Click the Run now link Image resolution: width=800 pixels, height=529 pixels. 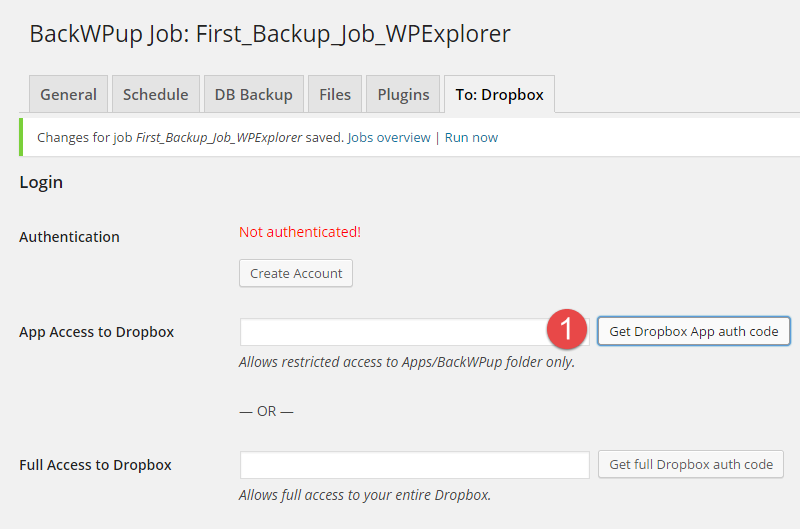click(x=471, y=138)
